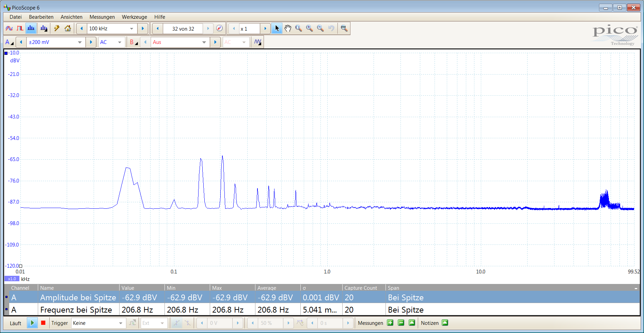
Task: Increase the x 1 zoom factor
Action: [x=265, y=29]
